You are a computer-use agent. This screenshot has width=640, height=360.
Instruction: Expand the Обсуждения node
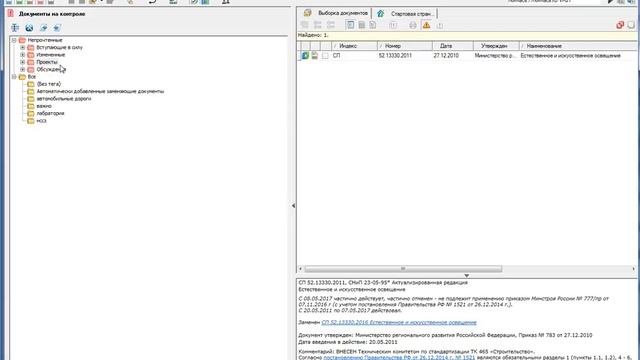[22, 69]
